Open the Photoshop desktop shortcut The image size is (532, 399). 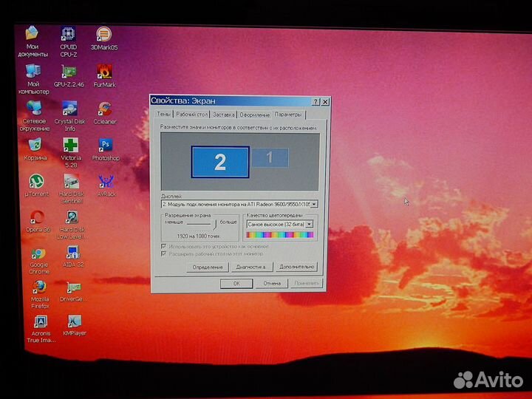(x=106, y=145)
